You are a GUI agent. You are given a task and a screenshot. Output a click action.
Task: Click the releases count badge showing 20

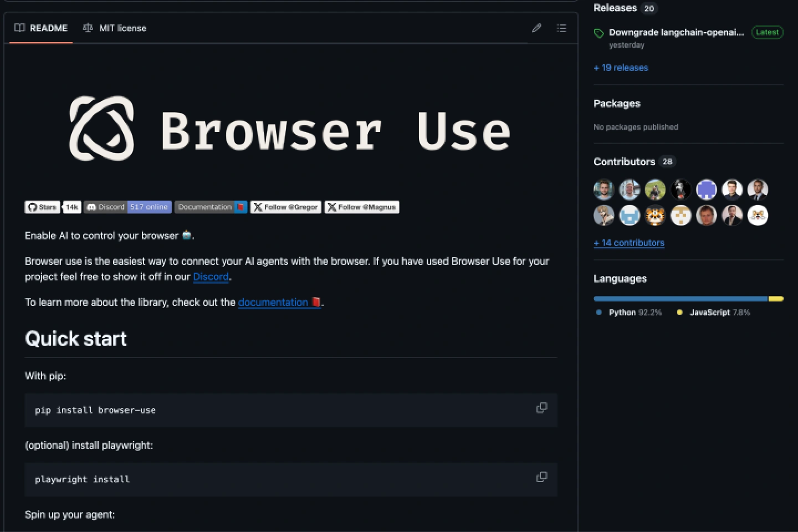[x=649, y=8]
